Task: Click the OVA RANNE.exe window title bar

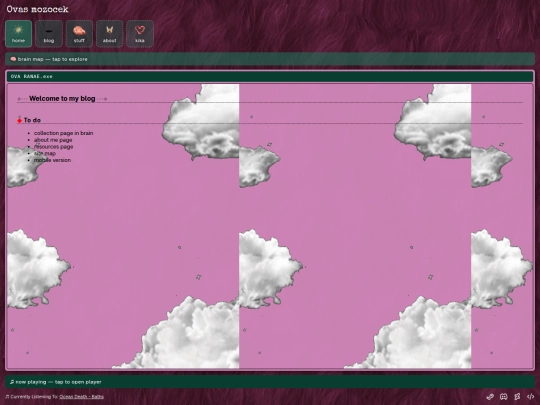Action: point(270,76)
